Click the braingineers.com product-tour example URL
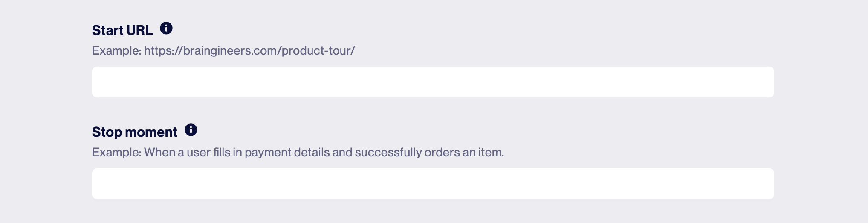The image size is (868, 223). click(249, 50)
